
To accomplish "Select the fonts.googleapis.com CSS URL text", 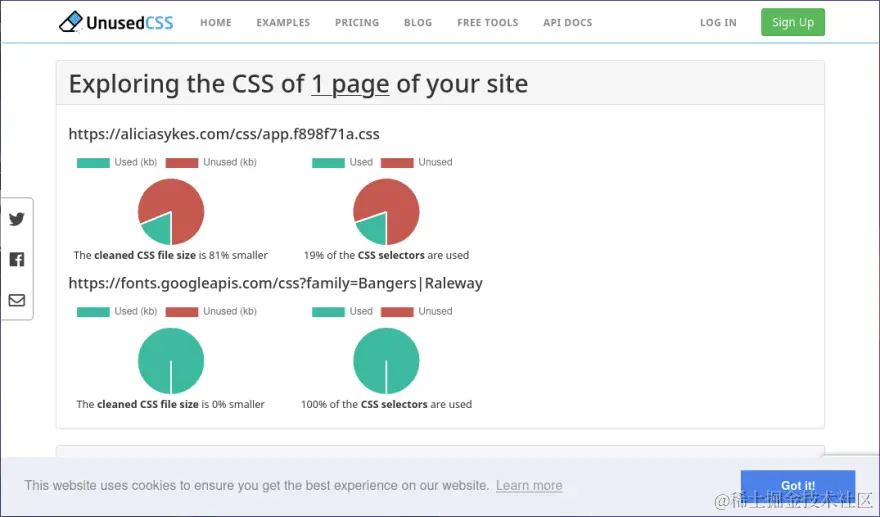I will [x=276, y=283].
